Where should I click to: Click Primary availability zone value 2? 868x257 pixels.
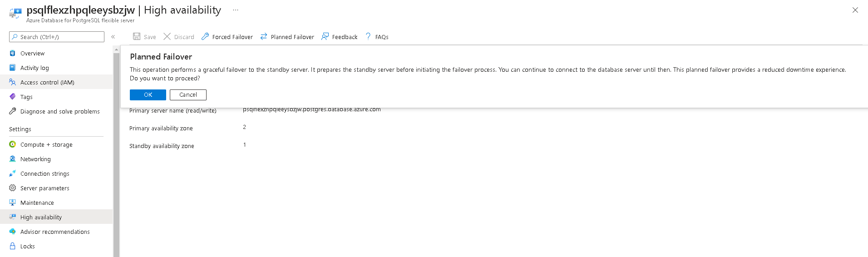click(244, 127)
